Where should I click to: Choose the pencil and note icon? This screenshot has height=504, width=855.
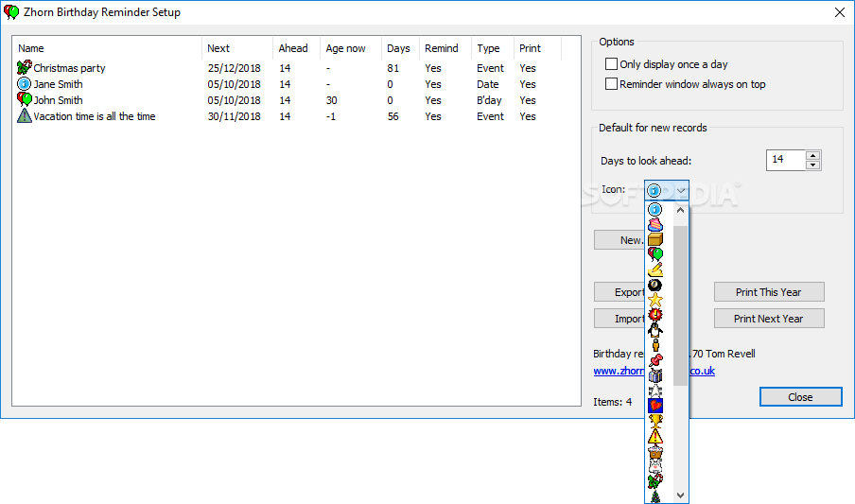pos(654,269)
